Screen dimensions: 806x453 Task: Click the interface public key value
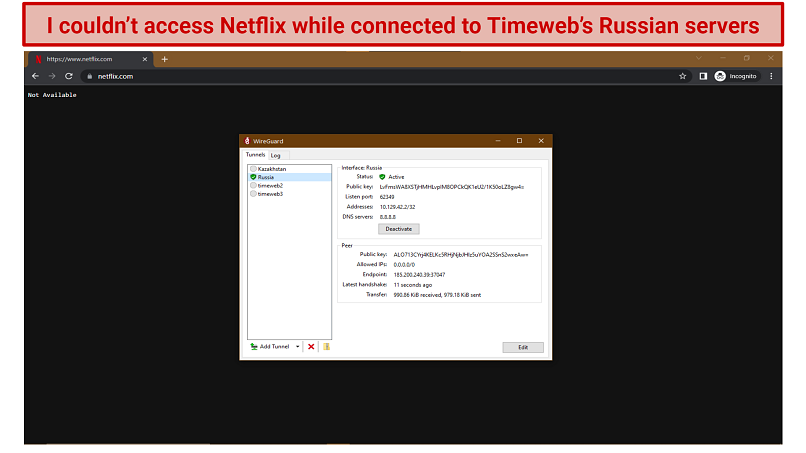click(x=452, y=187)
